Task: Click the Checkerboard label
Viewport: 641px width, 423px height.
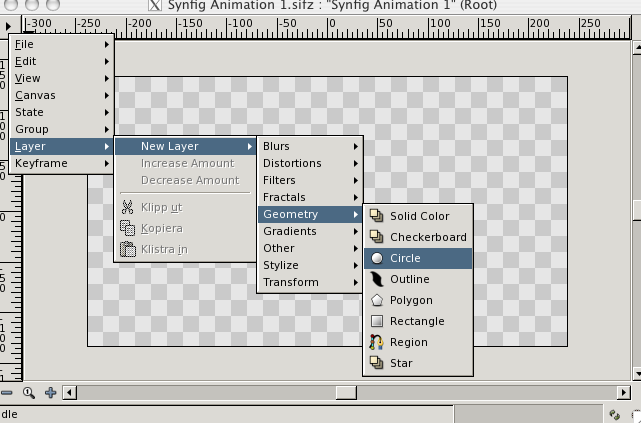Action: (x=428, y=237)
